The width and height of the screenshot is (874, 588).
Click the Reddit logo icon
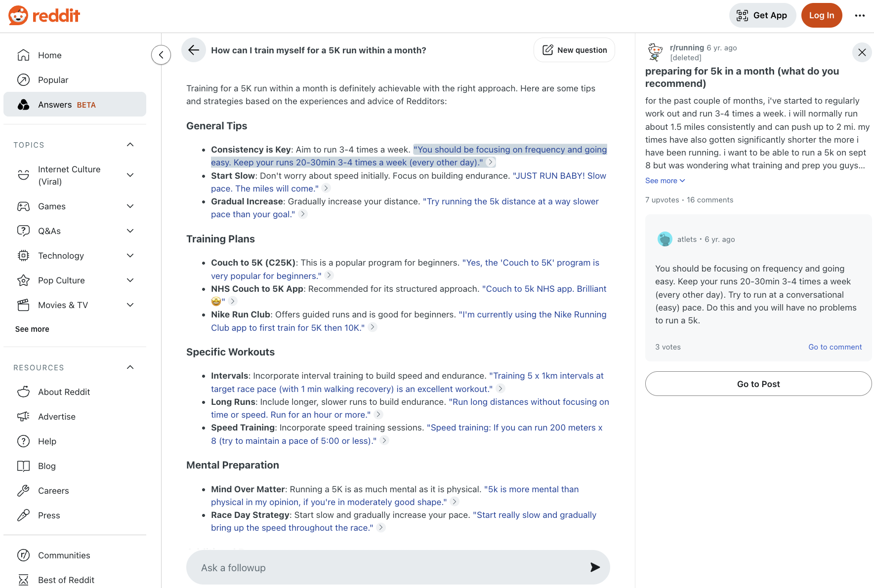click(18, 15)
